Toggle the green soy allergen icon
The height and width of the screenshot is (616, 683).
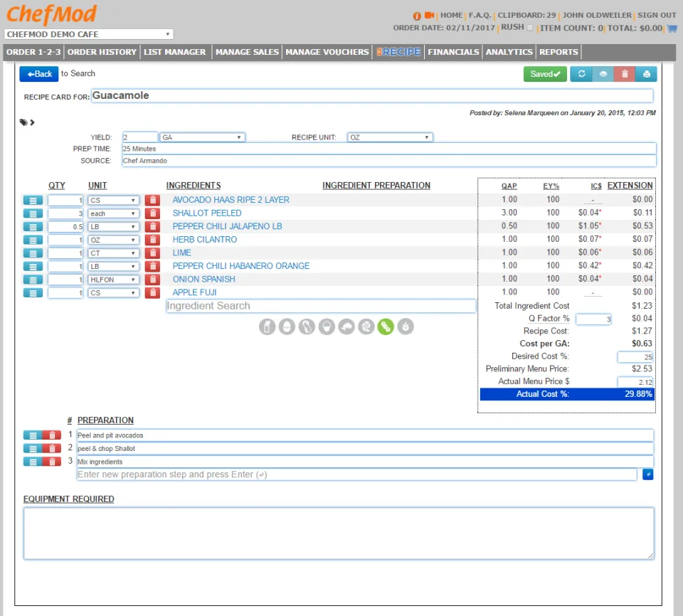coord(386,326)
